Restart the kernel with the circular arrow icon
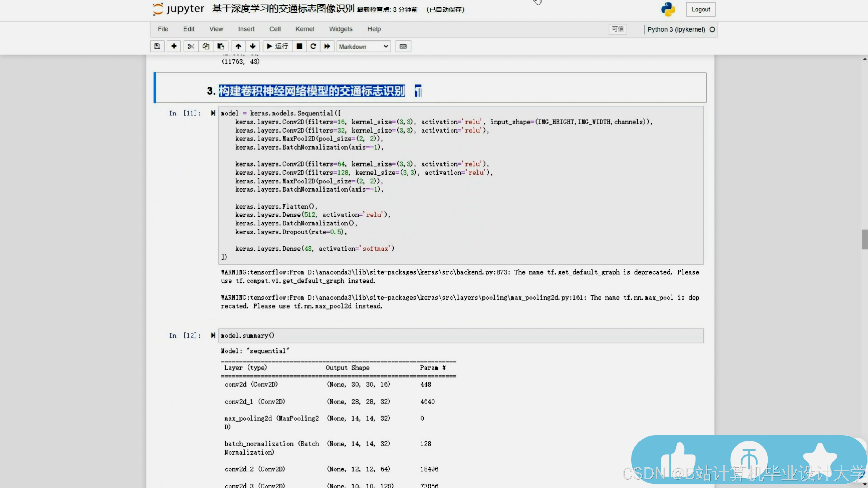The width and height of the screenshot is (868, 488). (x=313, y=47)
